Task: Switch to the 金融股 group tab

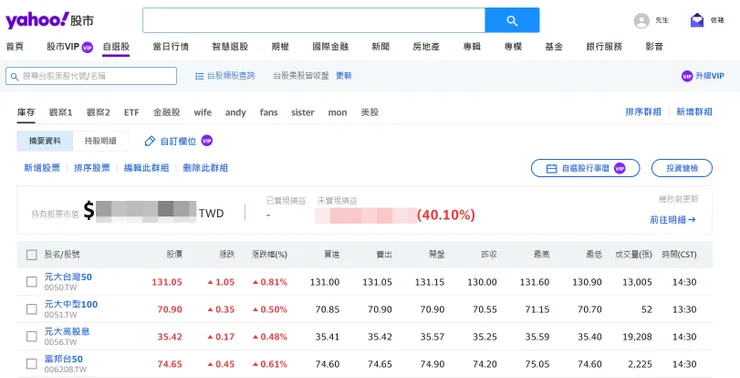Action: [167, 112]
